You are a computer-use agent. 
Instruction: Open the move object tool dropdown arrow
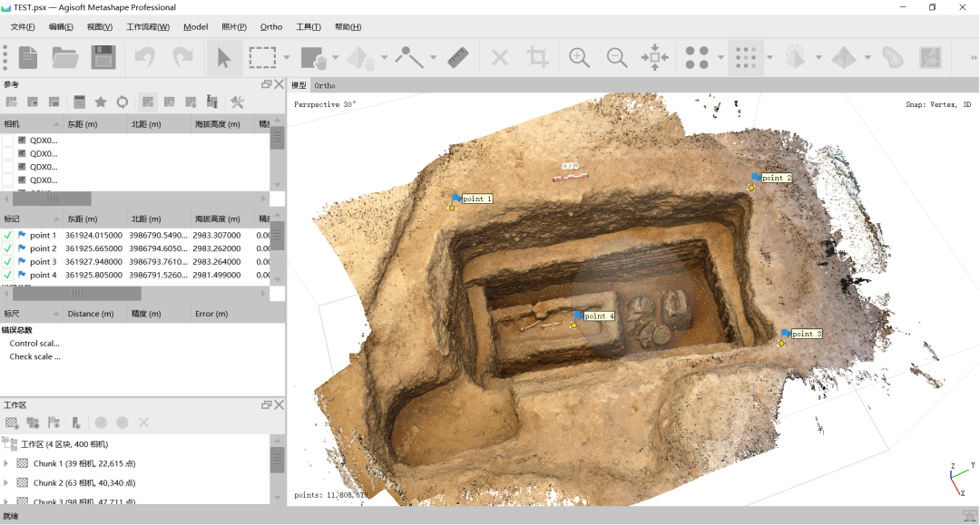click(x=385, y=57)
